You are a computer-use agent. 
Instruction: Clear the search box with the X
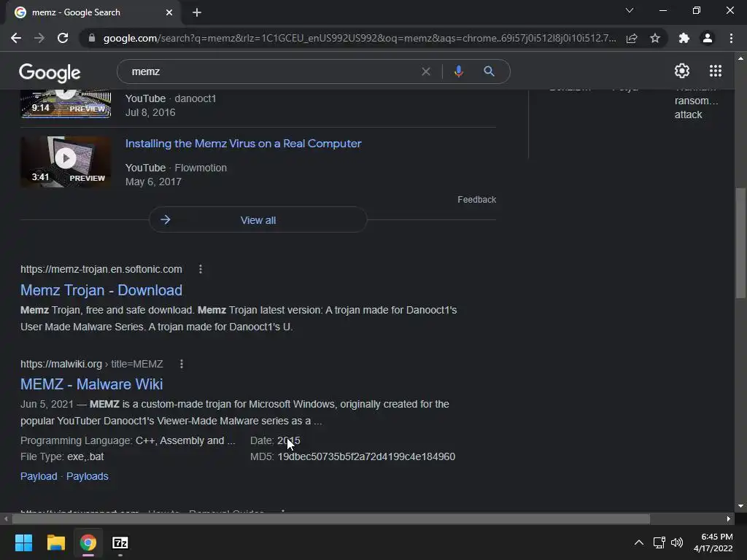(x=426, y=71)
